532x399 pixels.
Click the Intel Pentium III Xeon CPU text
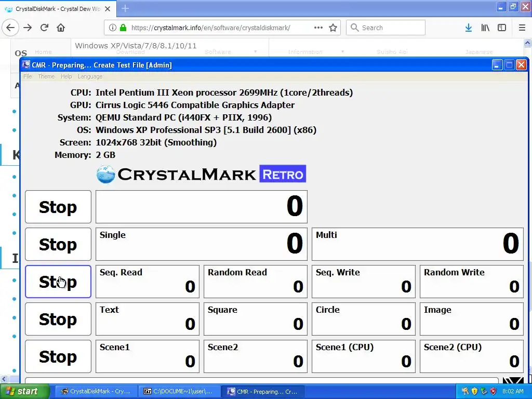pos(224,92)
